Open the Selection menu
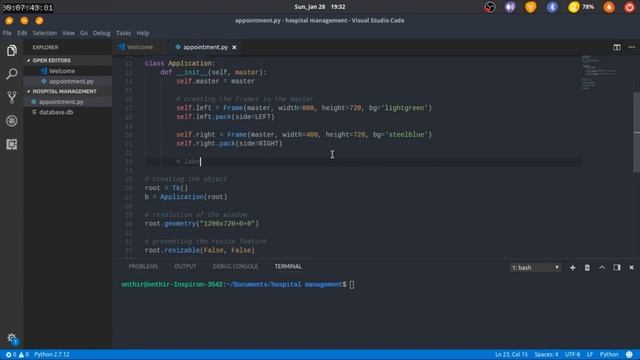The width and height of the screenshot is (640, 360). click(44, 33)
